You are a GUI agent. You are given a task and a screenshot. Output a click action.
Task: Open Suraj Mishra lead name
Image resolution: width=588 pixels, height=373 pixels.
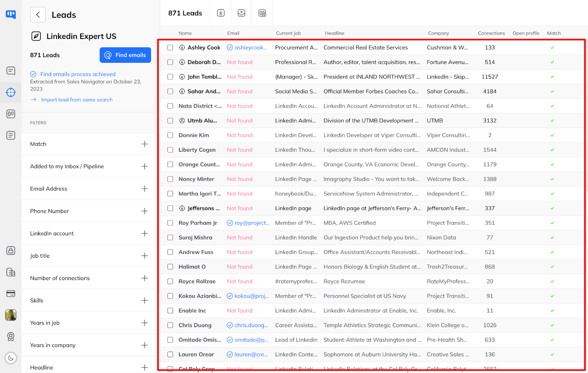(195, 238)
